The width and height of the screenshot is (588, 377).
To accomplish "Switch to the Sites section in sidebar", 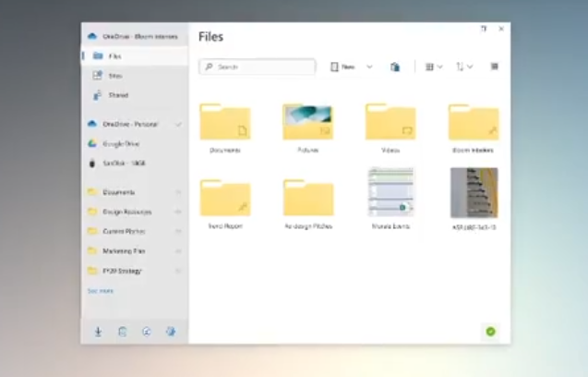I will (115, 76).
